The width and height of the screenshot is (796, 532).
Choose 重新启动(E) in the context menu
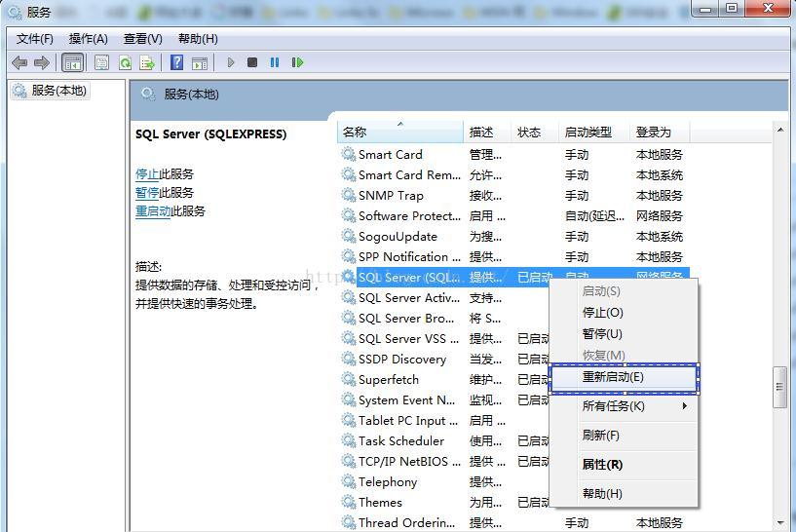(x=624, y=377)
